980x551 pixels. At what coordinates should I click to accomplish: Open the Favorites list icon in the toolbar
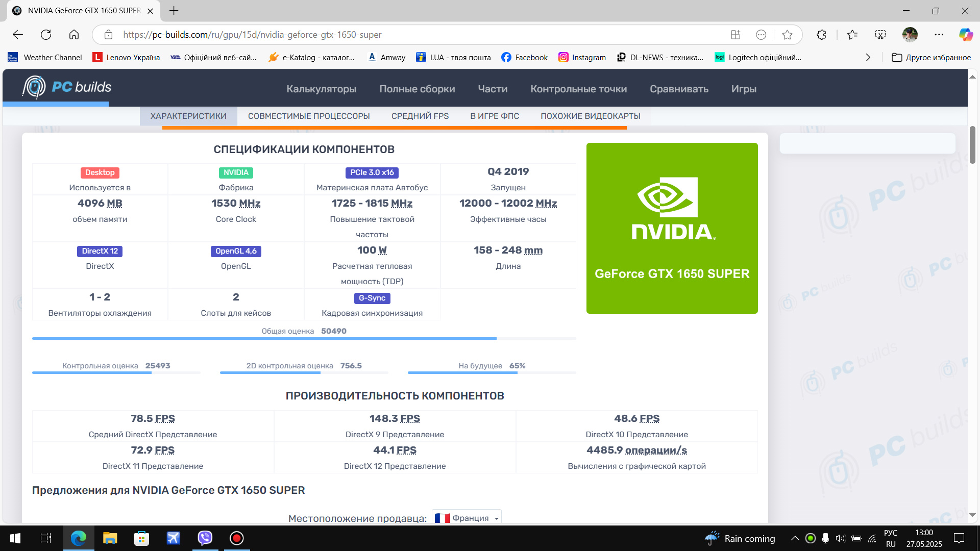(x=852, y=35)
